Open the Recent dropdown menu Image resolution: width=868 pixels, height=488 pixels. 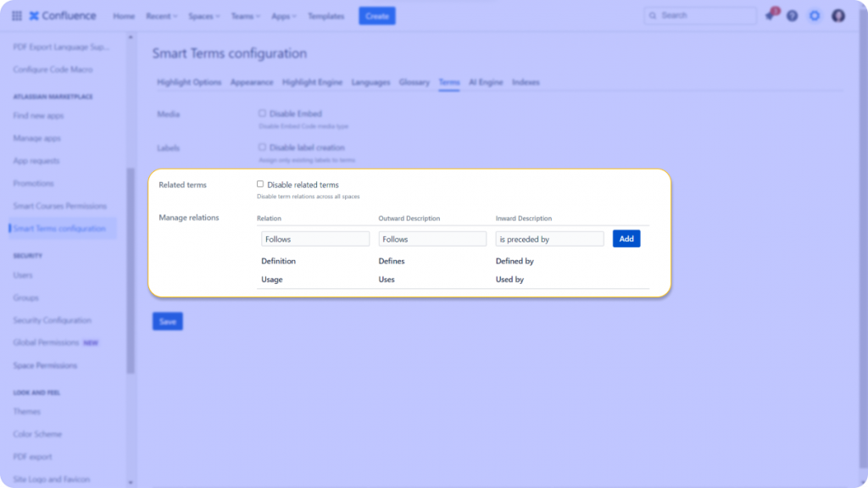point(161,15)
